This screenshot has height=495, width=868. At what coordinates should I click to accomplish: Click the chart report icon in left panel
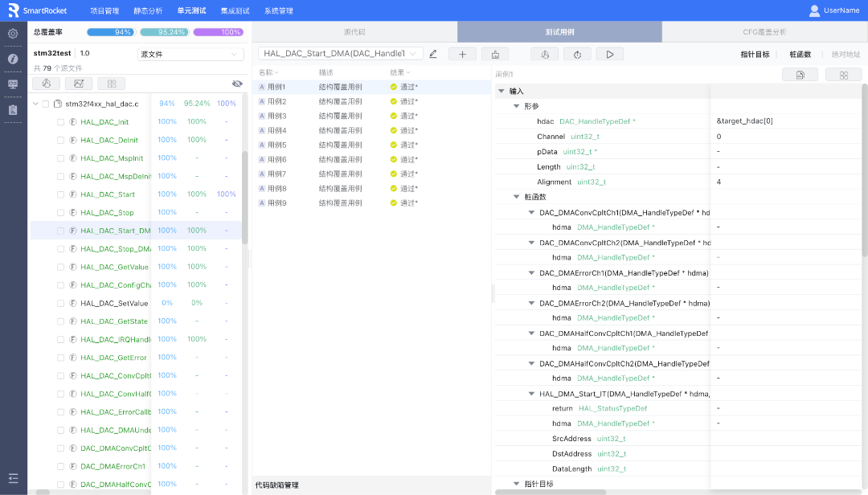(x=79, y=84)
